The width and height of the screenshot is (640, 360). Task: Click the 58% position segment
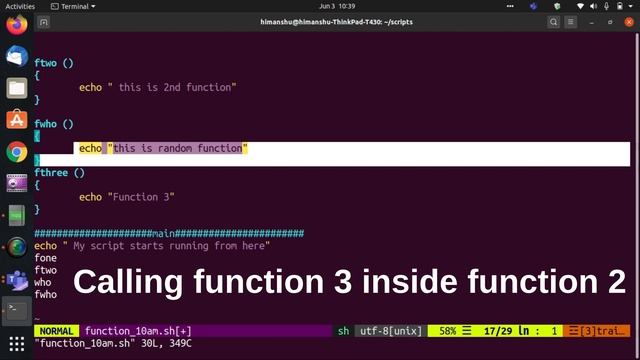click(448, 331)
